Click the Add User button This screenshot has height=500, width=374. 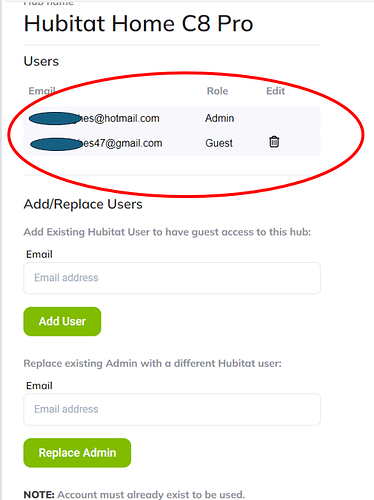pos(62,321)
